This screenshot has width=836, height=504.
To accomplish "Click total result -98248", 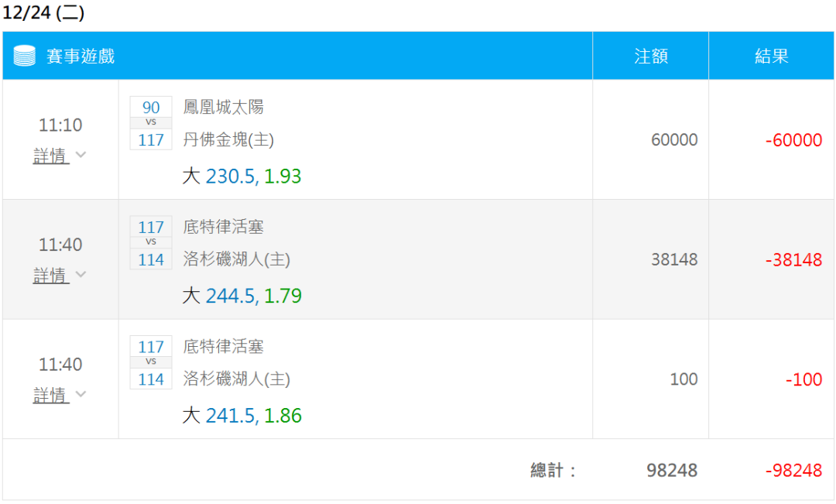I will tap(794, 471).
